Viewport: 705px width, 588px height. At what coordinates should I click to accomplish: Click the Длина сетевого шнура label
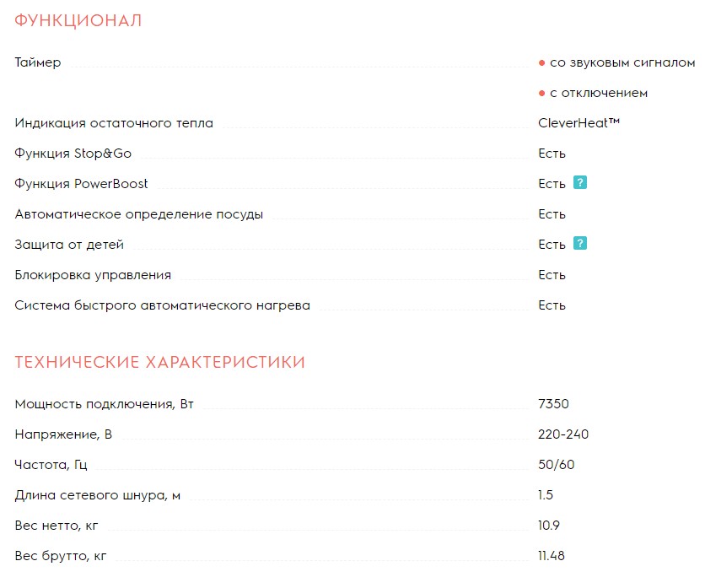pyautogui.click(x=98, y=495)
